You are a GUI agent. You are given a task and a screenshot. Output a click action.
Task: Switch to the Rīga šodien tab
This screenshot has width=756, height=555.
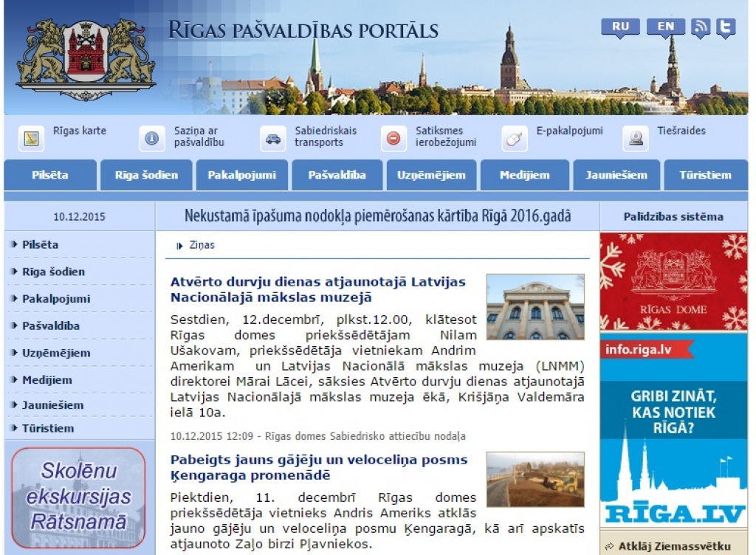tap(146, 175)
